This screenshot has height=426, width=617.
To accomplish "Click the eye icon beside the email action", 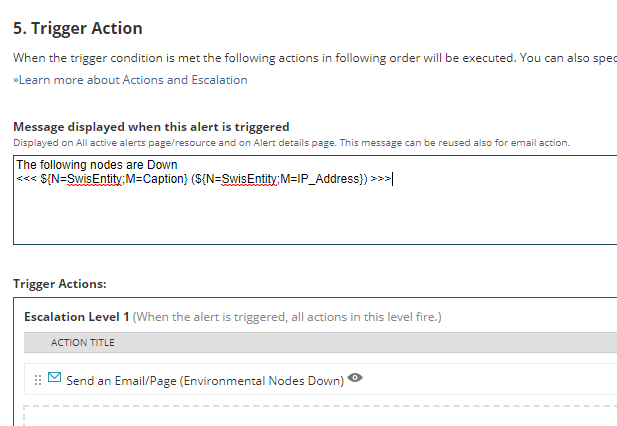I will click(x=354, y=378).
